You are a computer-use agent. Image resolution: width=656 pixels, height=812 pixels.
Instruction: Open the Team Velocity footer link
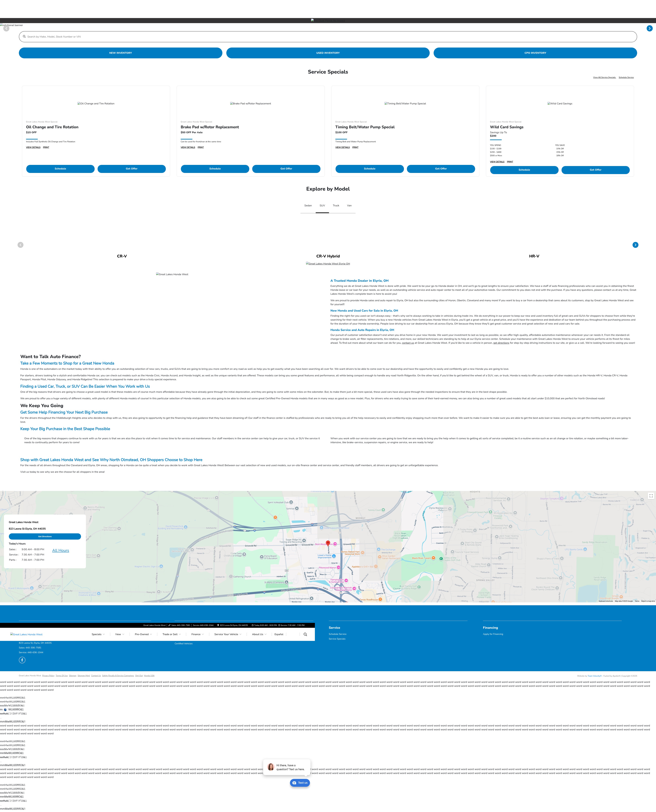click(594, 676)
